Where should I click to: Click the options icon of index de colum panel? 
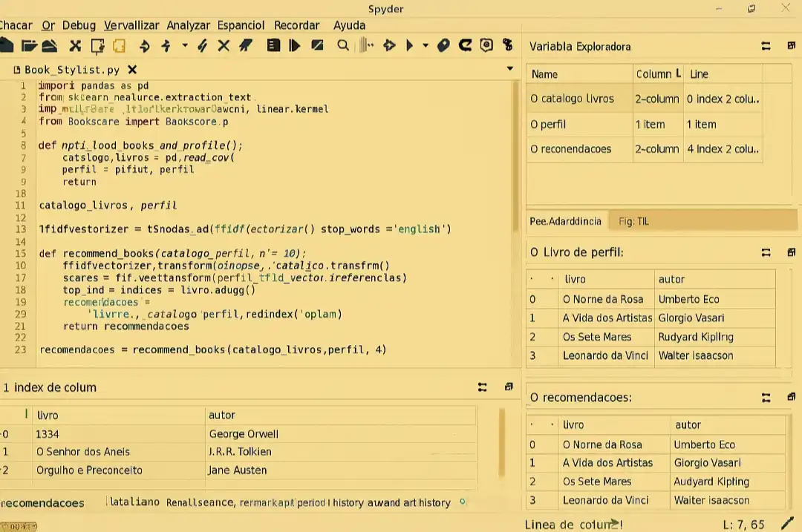[x=483, y=387]
